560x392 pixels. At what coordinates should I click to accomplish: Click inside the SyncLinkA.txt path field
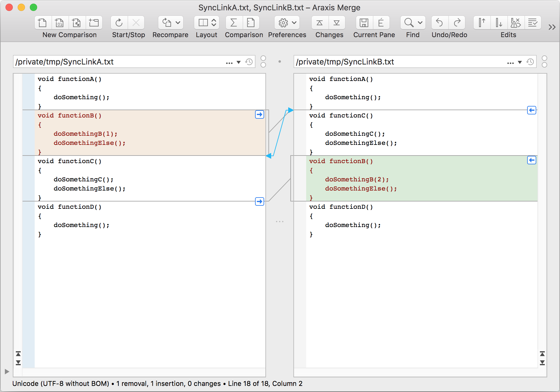pyautogui.click(x=122, y=61)
